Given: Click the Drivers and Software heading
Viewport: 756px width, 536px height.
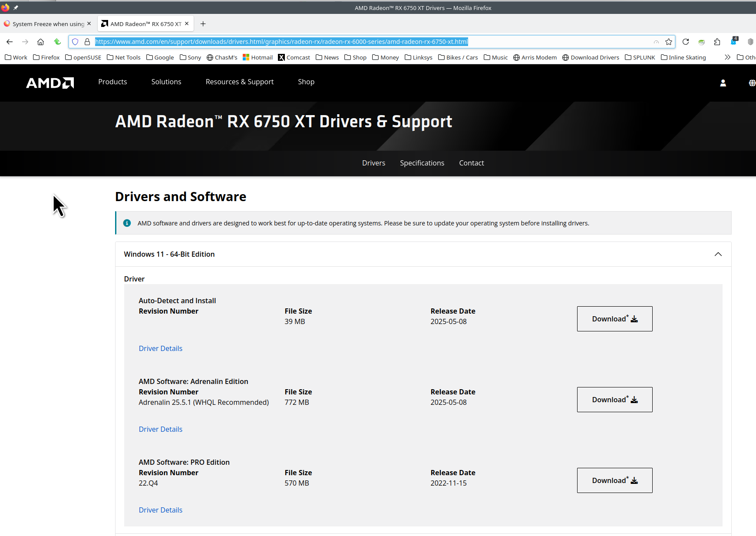Looking at the screenshot, I should [x=181, y=197].
